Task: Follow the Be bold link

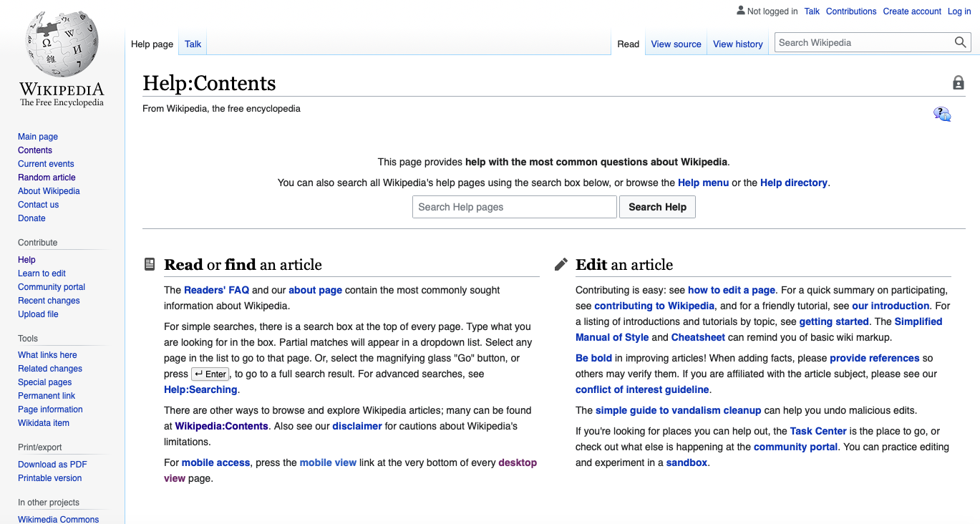Action: coord(594,358)
